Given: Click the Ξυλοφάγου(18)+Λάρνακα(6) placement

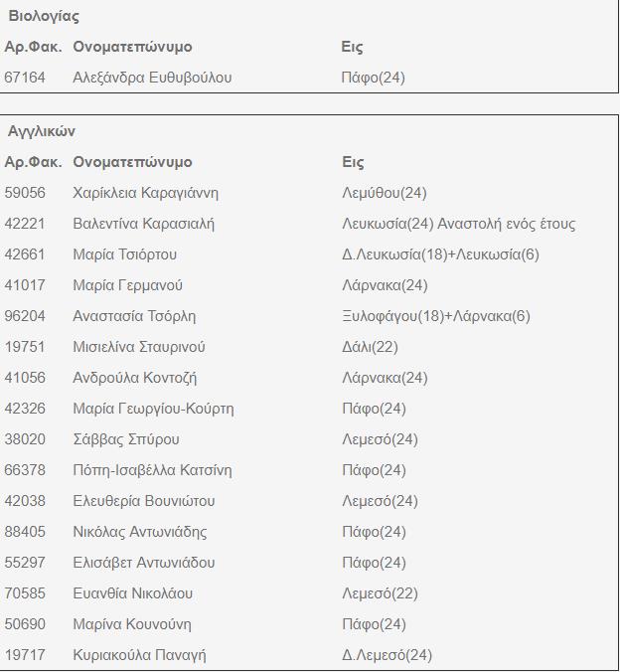Looking at the screenshot, I should pyautogui.click(x=435, y=316).
